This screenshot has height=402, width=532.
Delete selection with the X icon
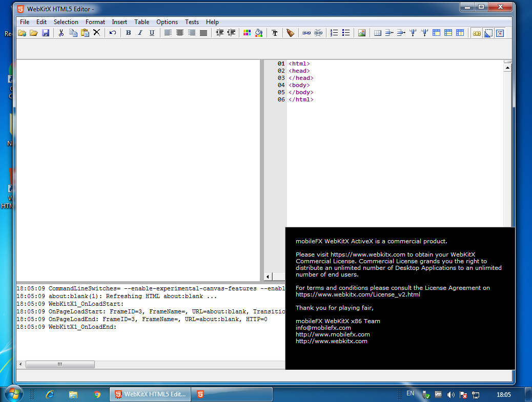[x=97, y=33]
